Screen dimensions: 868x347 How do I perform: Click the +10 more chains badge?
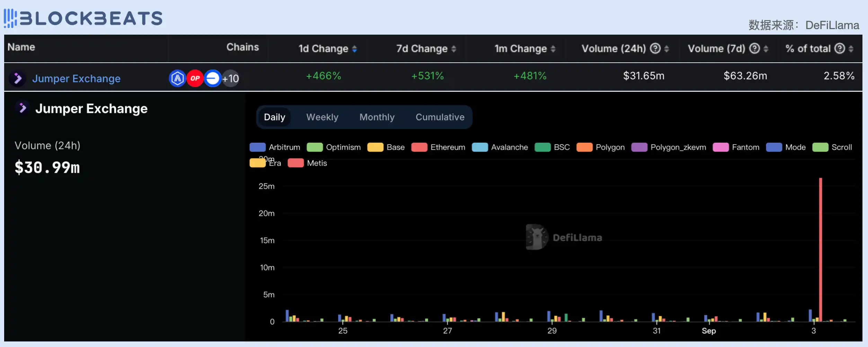tap(231, 79)
